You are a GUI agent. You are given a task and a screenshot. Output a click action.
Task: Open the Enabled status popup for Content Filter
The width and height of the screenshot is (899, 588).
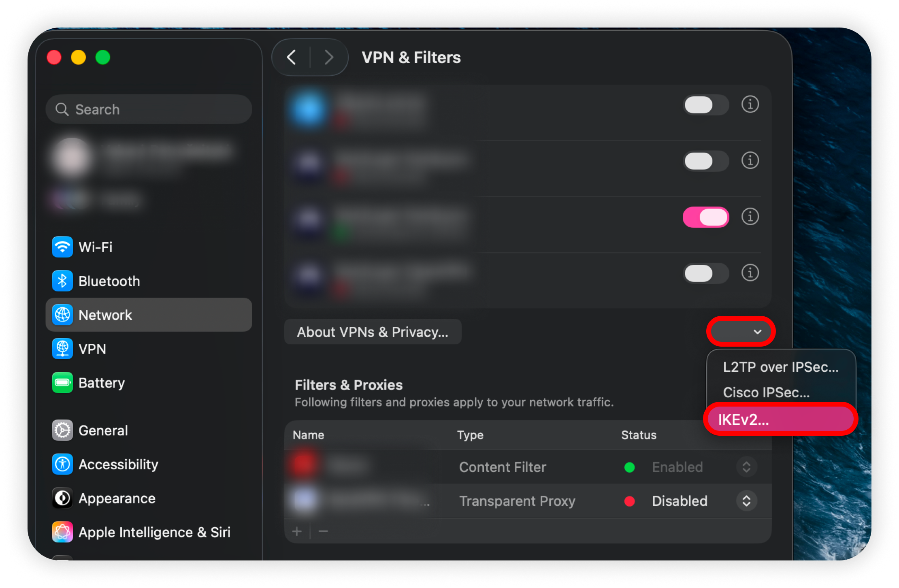[746, 467]
